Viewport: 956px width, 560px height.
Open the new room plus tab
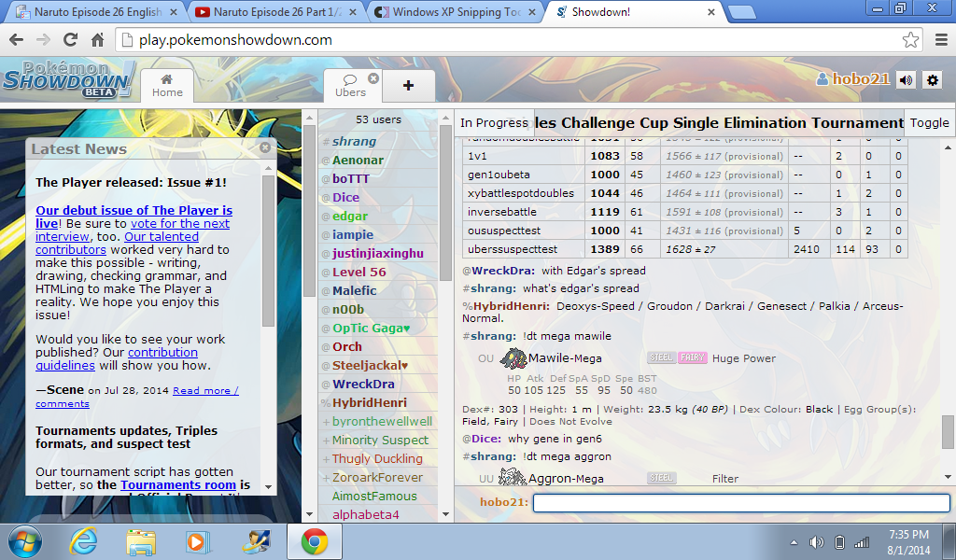(x=409, y=85)
